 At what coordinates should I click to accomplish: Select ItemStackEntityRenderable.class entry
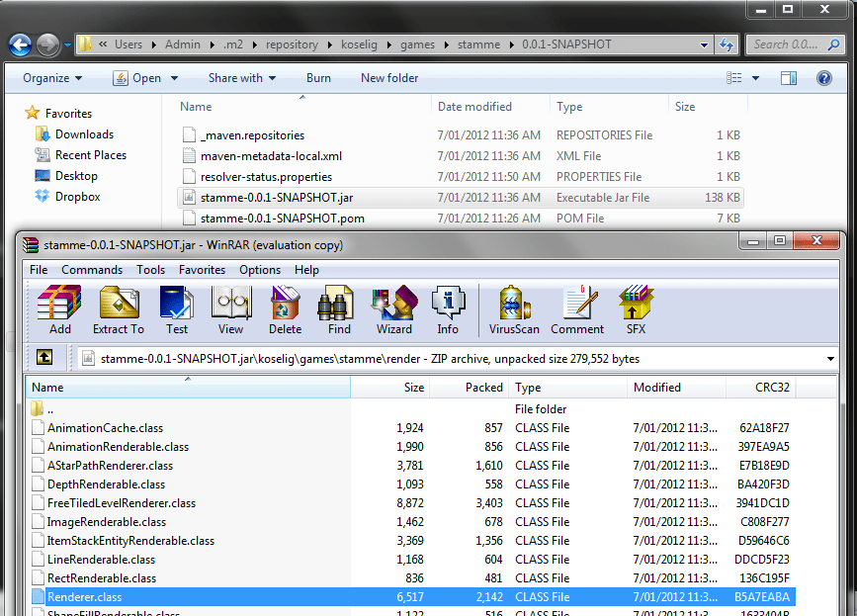click(x=412, y=541)
